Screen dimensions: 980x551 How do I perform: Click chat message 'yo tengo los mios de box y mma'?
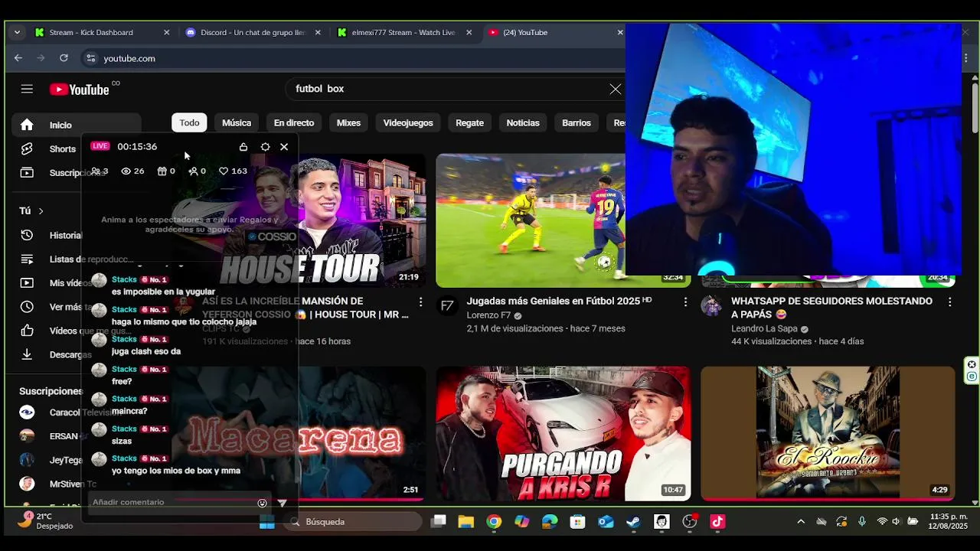coord(176,471)
